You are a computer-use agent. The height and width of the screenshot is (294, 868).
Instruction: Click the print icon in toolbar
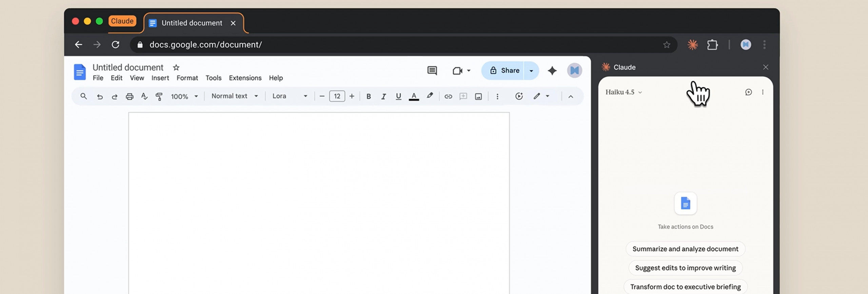coord(129,96)
